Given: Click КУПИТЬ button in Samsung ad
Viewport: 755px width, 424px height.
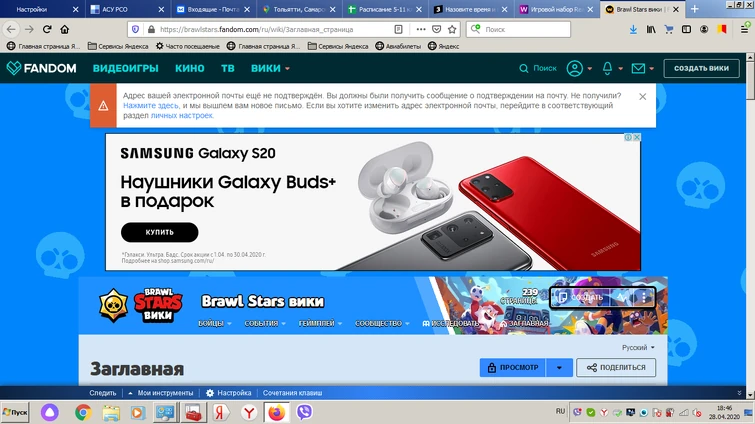Looking at the screenshot, I should (x=159, y=232).
